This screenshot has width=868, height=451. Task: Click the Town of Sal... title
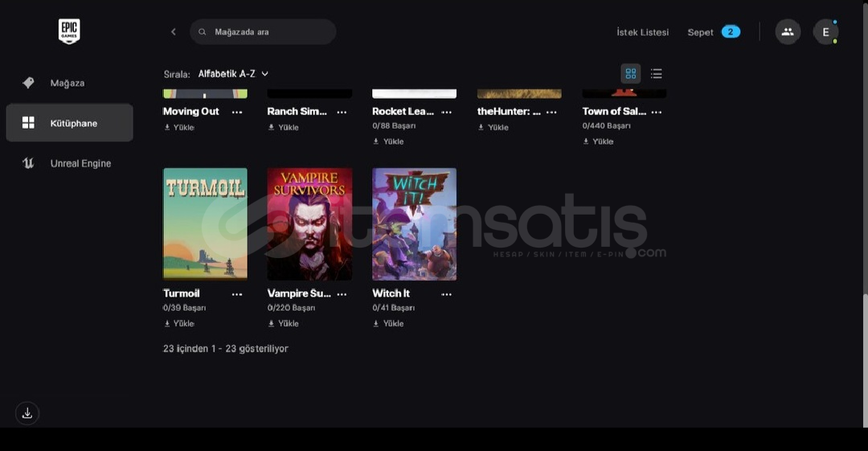tap(615, 112)
